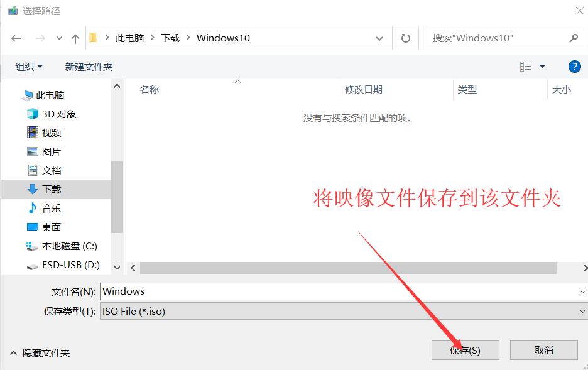Refresh the folder view

coord(405,38)
